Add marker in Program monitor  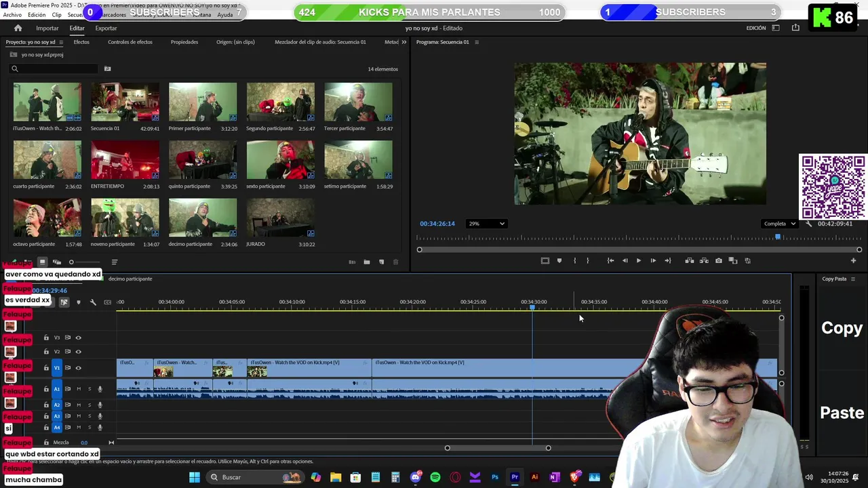(559, 260)
